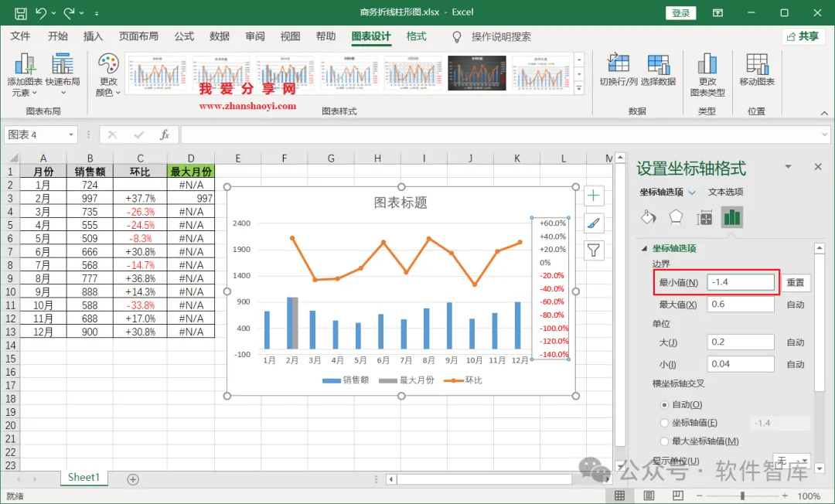Expand the chart styles gallery more arrow
835x504 pixels.
pyautogui.click(x=579, y=88)
